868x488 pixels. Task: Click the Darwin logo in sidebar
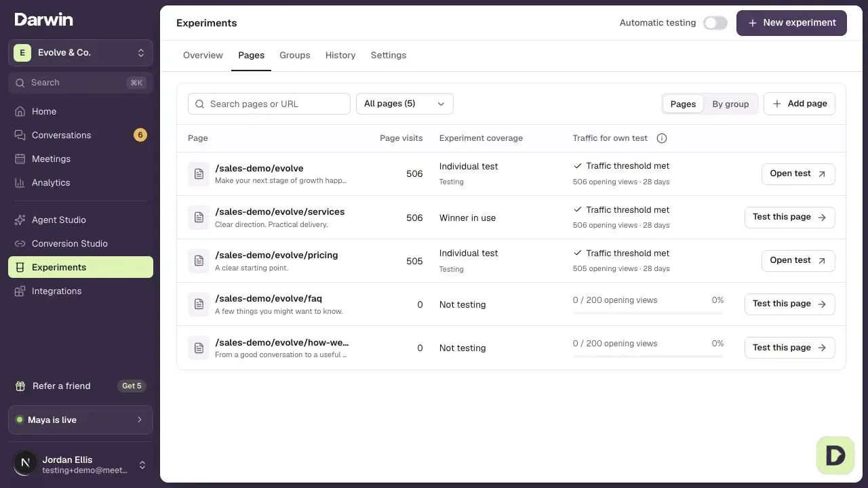pyautogui.click(x=43, y=20)
